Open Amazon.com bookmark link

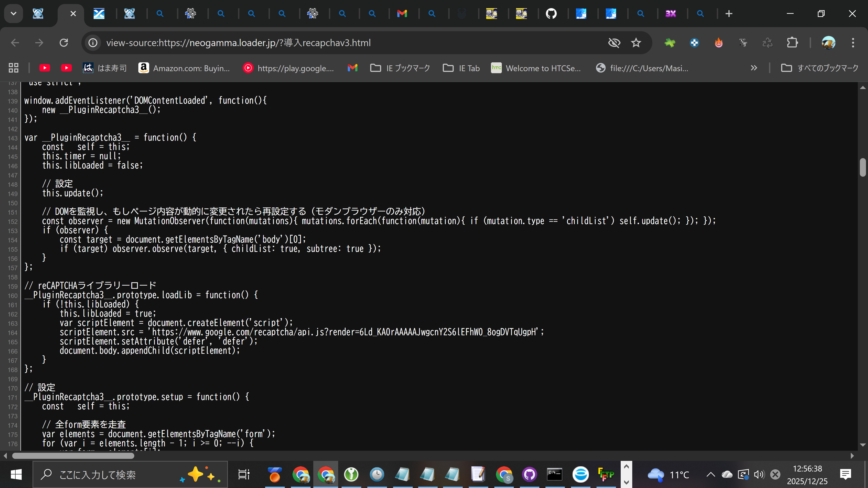tap(184, 68)
